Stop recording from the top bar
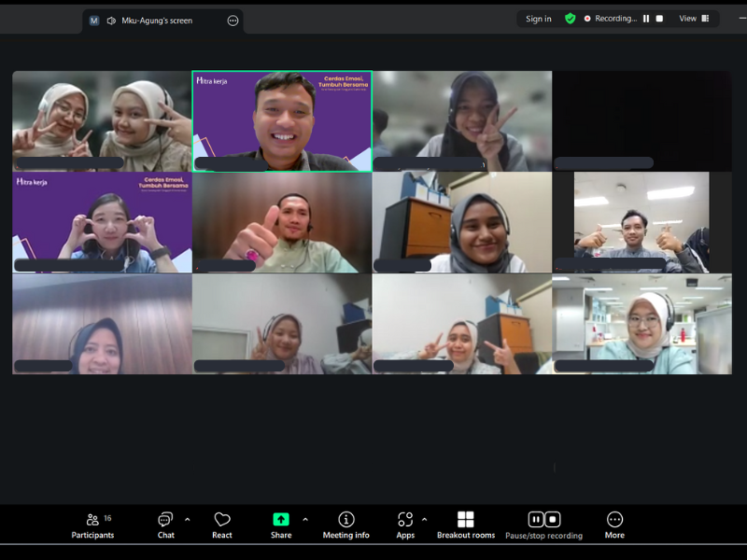Screen dimensions: 747x560 (x=659, y=19)
